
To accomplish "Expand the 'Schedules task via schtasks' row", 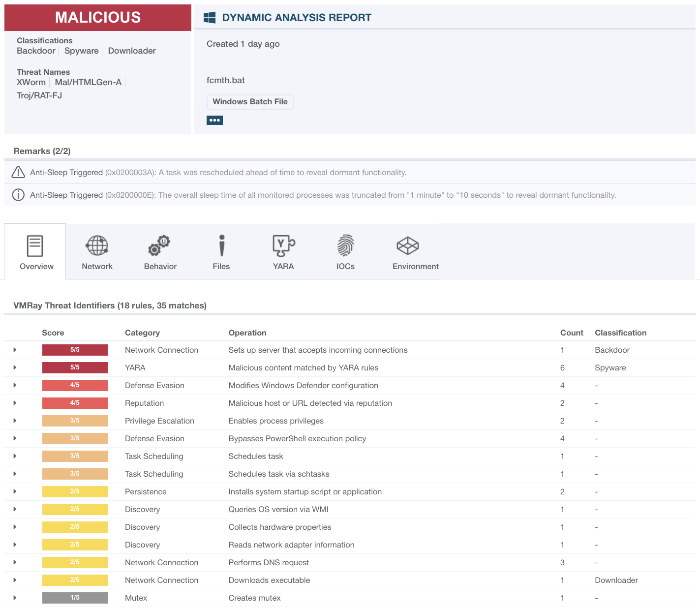I will [x=15, y=474].
